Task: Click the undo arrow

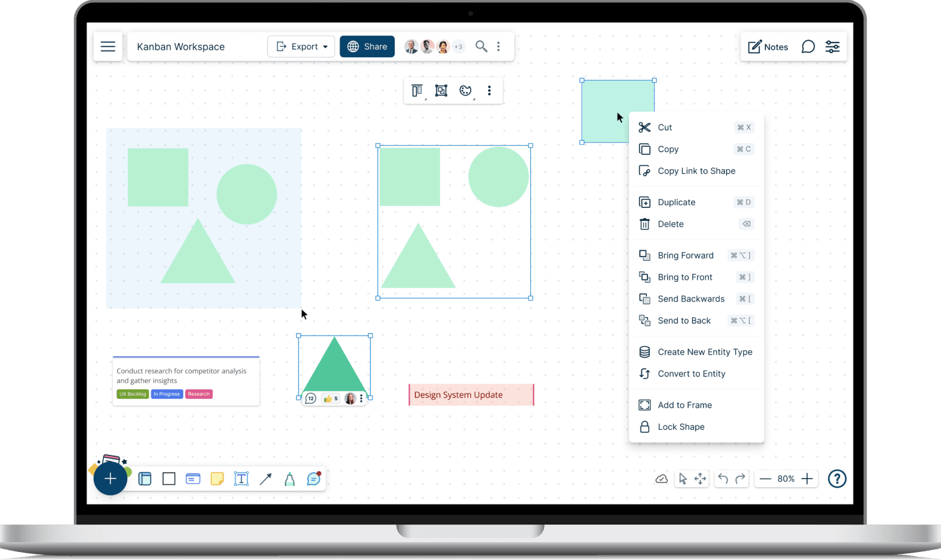Action: point(722,479)
